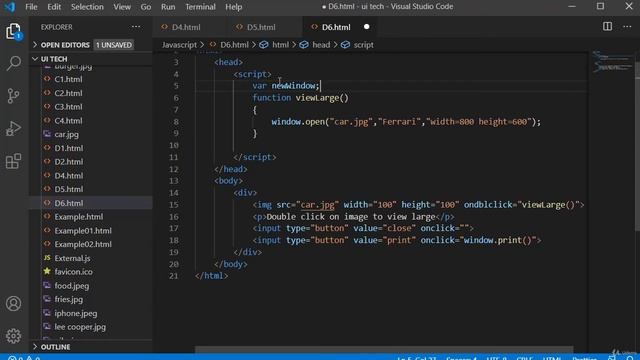This screenshot has width=640, height=360.
Task: Open D5.html in the file tree
Action: [x=68, y=189]
